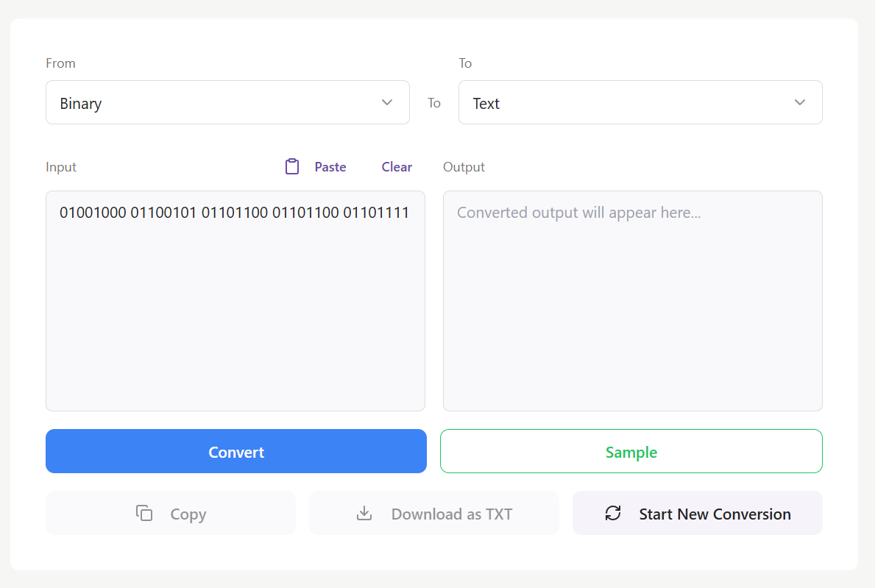Viewport: 875px width, 588px height.
Task: Click Paste to insert clipboard contents
Action: (x=329, y=166)
